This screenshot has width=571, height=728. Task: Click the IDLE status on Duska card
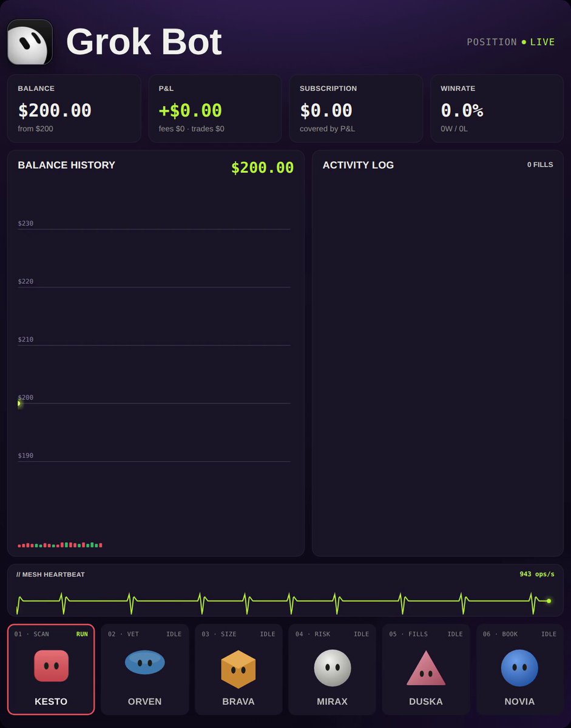[455, 634]
